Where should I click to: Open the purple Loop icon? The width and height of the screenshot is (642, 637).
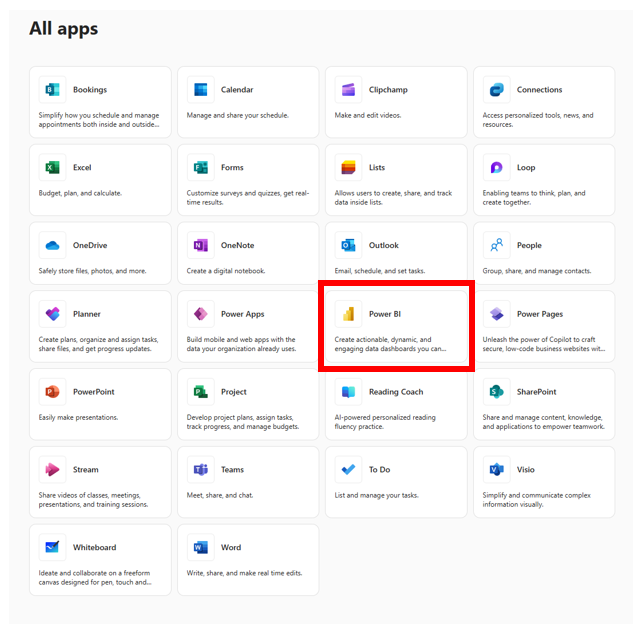(x=497, y=167)
